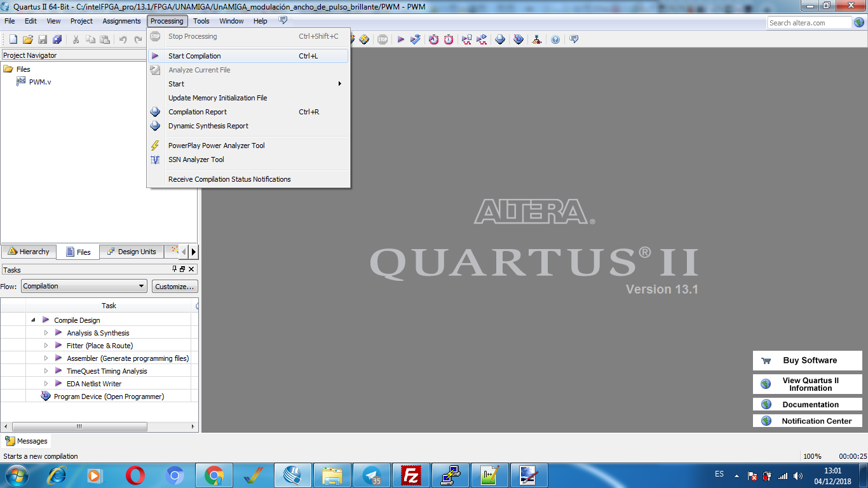
Task: Click the New File toolbar icon
Action: coord(13,39)
